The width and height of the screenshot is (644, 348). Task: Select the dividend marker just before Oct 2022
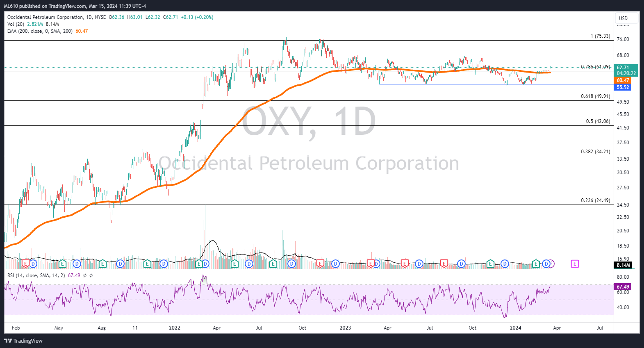(291, 264)
